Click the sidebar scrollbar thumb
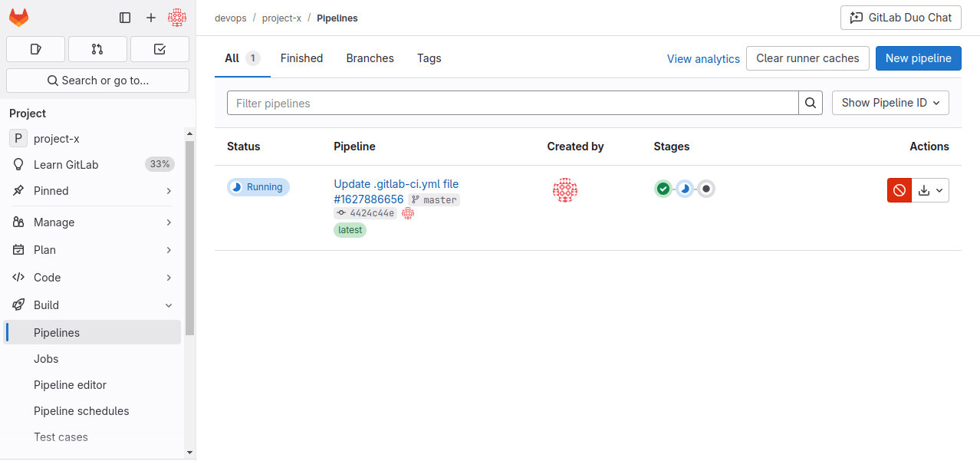This screenshot has height=461, width=980. tap(190, 238)
